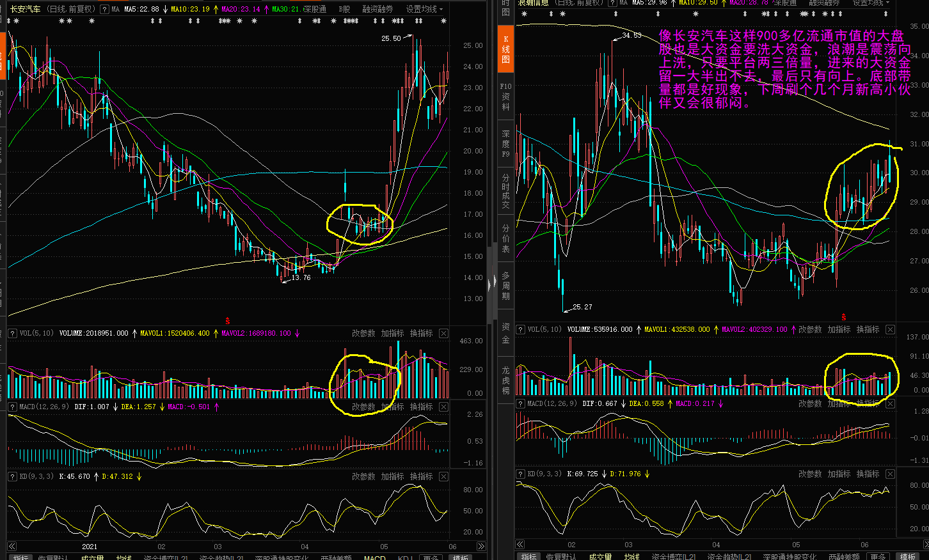This screenshot has width=929, height=560.
Task: Select 均线 indicator in right bottom bar
Action: (631, 556)
